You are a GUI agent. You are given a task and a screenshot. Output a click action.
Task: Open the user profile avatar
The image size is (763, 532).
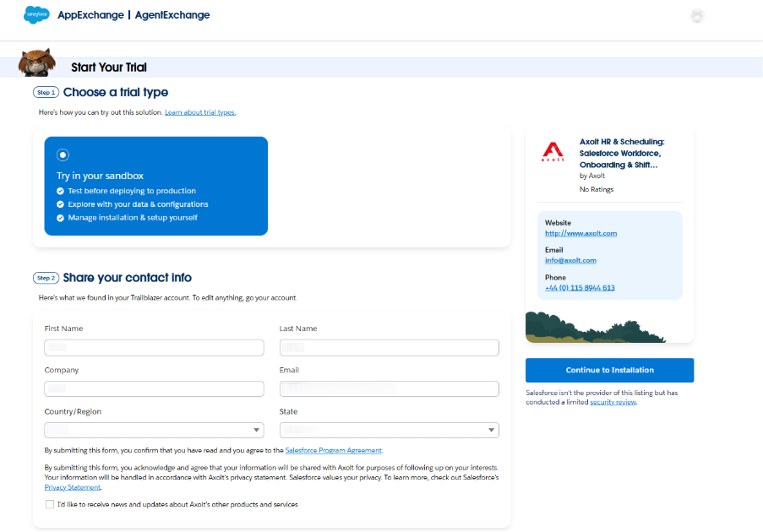(697, 16)
